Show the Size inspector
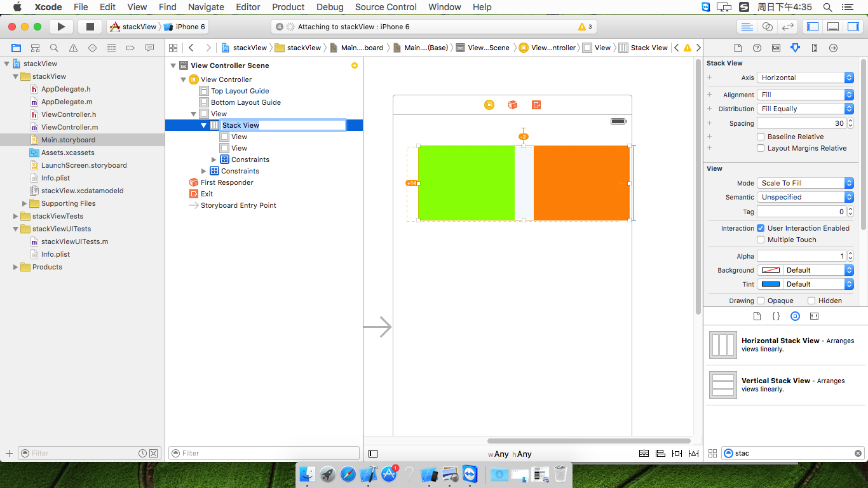 [x=814, y=48]
